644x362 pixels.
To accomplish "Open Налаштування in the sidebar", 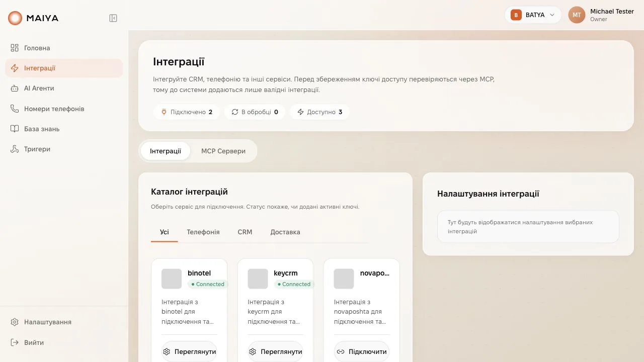I will pos(64,322).
